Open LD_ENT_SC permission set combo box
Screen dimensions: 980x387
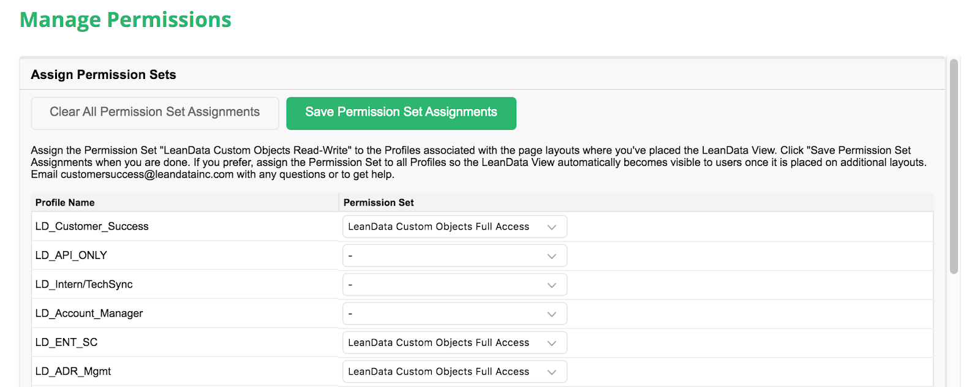click(x=454, y=343)
